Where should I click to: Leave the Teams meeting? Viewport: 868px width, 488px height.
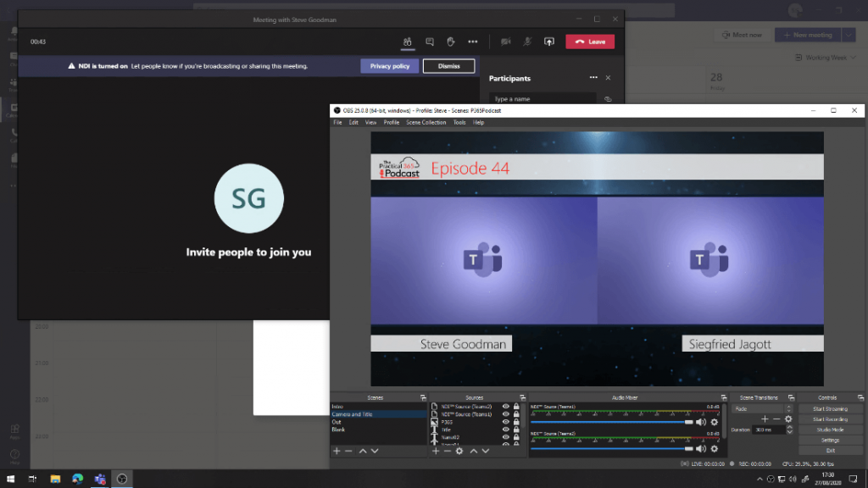[x=590, y=42]
